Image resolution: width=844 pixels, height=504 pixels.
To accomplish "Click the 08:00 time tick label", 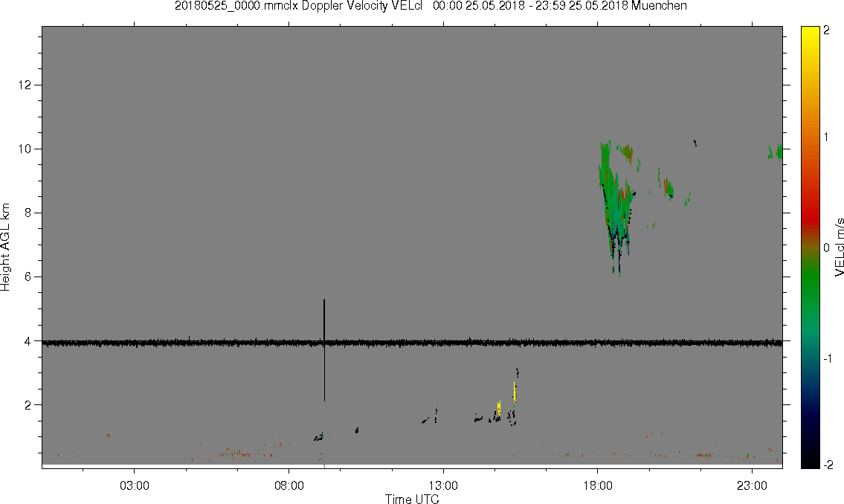I will click(289, 485).
